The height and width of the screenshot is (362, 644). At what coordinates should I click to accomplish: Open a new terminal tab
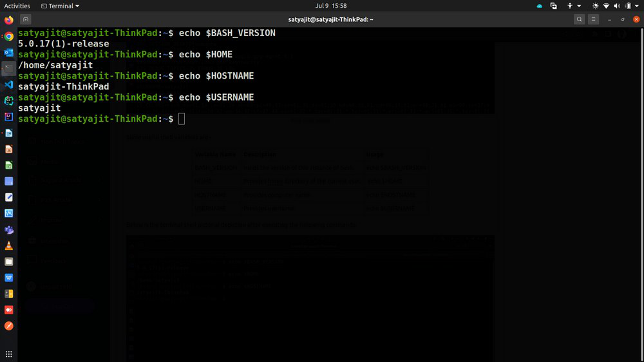(25, 19)
